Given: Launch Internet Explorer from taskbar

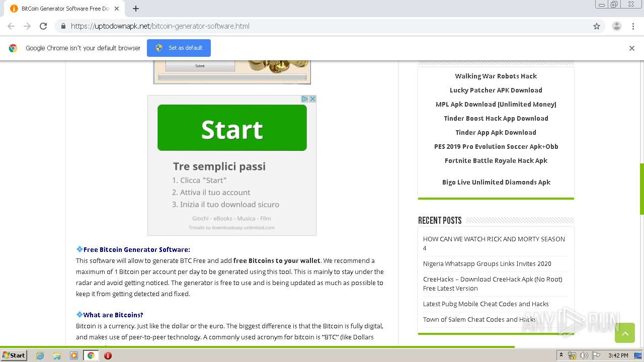Looking at the screenshot, I should point(40,355).
